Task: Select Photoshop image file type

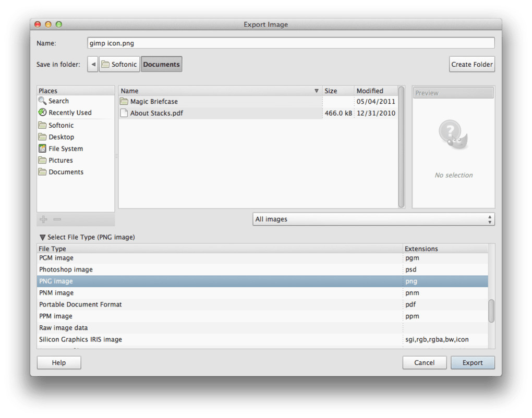Action: [262, 269]
